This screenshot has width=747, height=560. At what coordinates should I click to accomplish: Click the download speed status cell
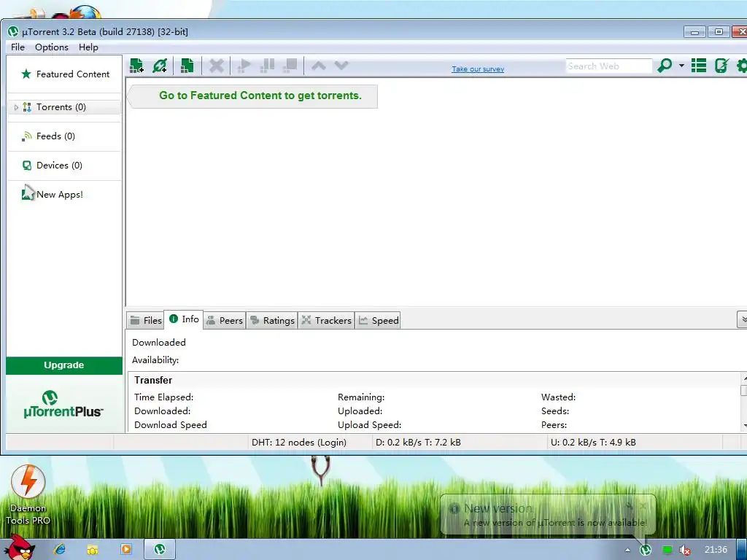click(460, 443)
